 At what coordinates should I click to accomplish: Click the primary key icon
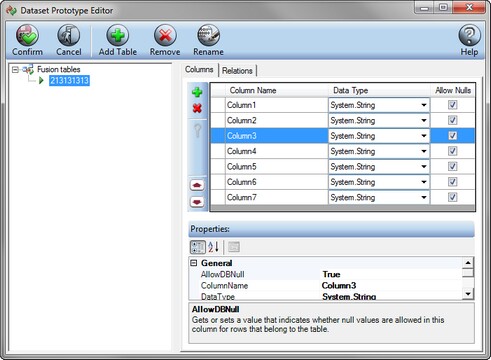point(197,131)
